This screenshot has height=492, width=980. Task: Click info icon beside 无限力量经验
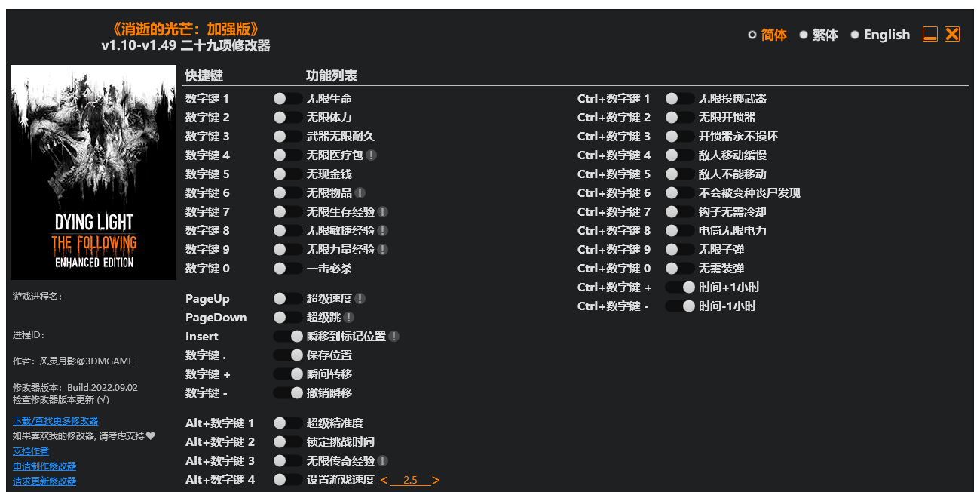(383, 250)
